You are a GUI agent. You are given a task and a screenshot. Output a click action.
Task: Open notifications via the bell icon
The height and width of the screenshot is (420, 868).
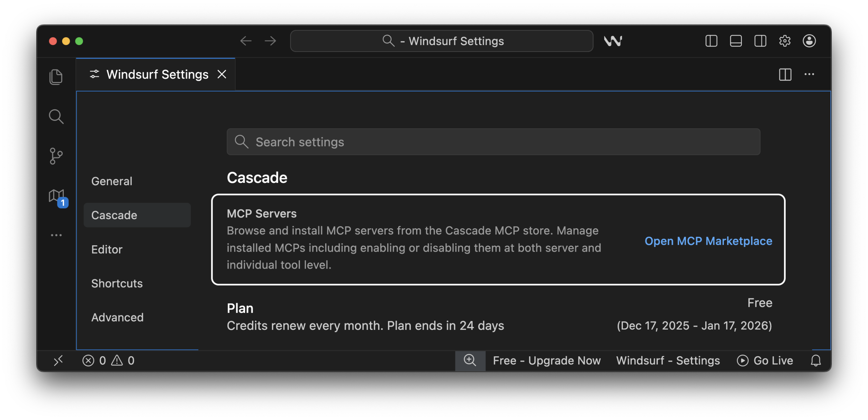[x=816, y=360]
